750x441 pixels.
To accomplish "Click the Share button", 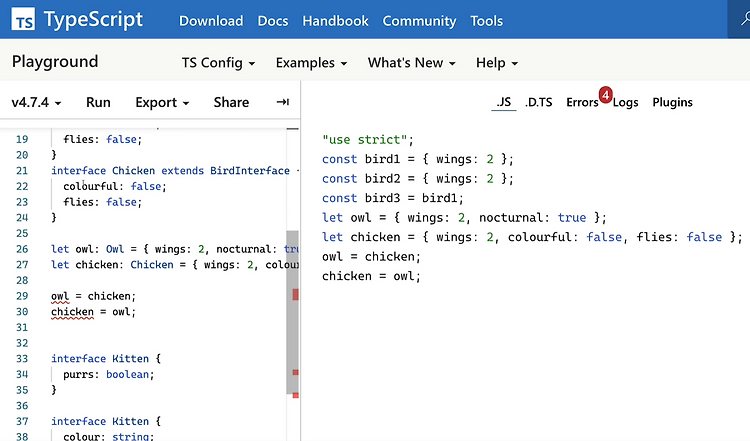I will coord(231,102).
